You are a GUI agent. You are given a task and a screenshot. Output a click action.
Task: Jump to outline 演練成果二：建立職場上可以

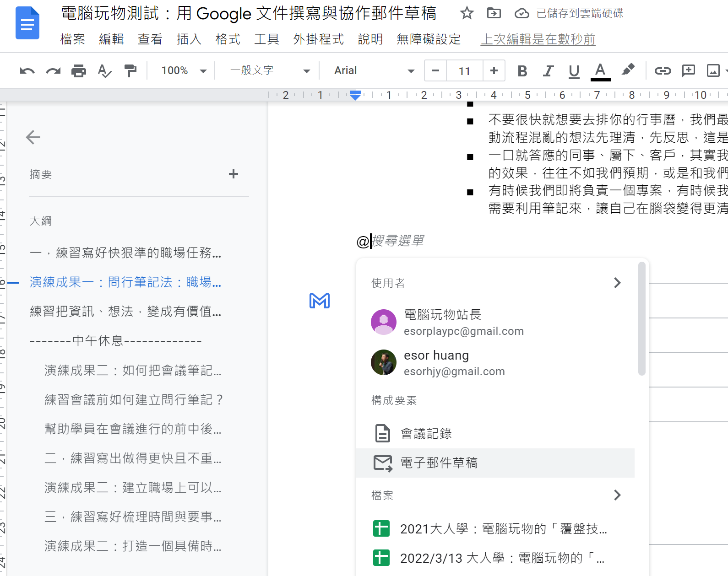click(x=133, y=487)
